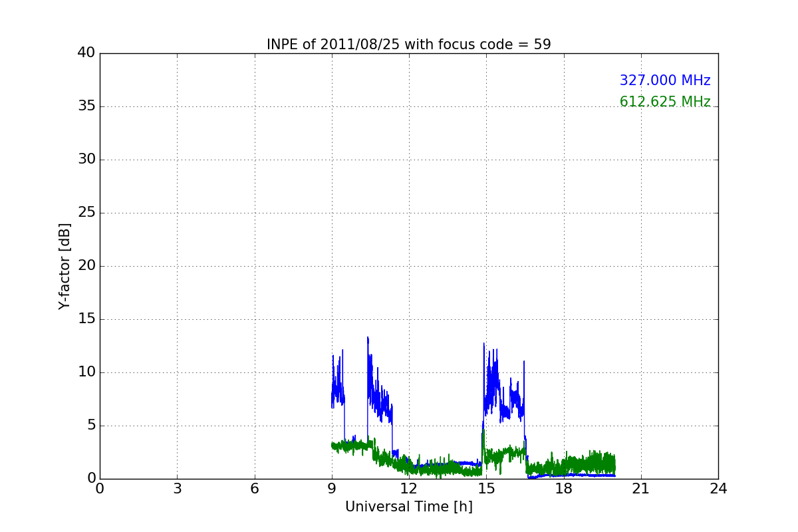Image resolution: width=798 pixels, height=532 pixels.
Task: Select the blue '327.000 MHz' legend label
Action: (665, 80)
